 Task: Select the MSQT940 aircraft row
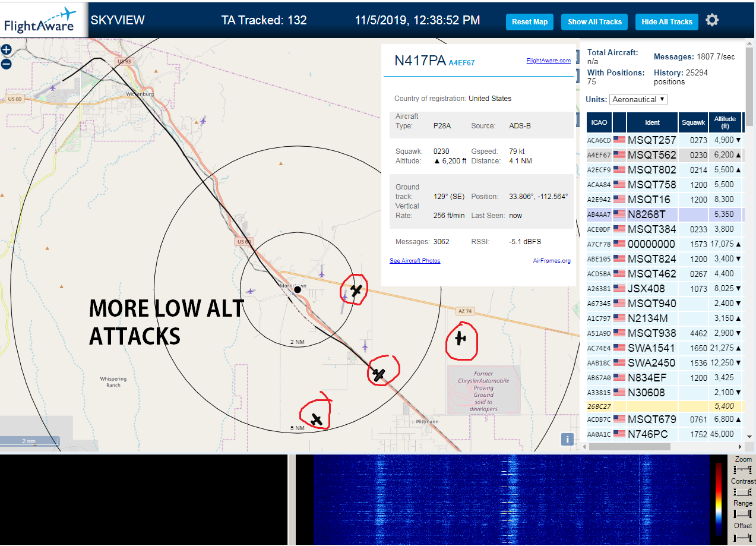click(x=665, y=304)
